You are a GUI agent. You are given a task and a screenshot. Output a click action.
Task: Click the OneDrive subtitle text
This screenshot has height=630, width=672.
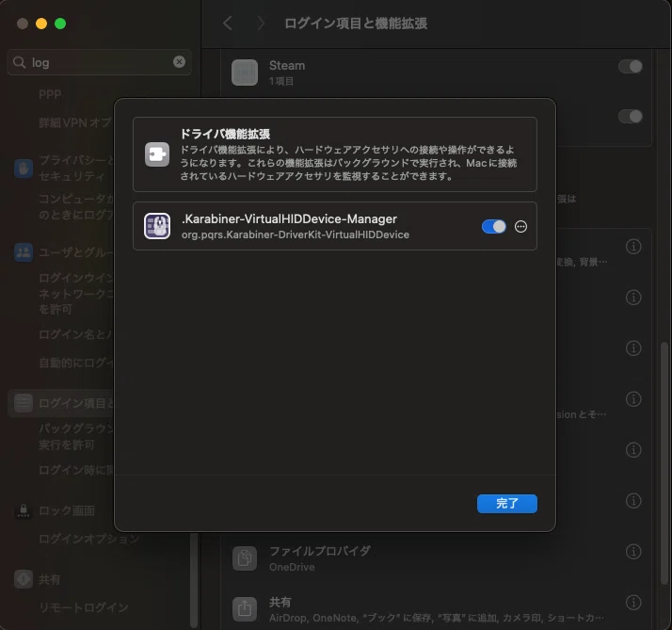pos(292,567)
